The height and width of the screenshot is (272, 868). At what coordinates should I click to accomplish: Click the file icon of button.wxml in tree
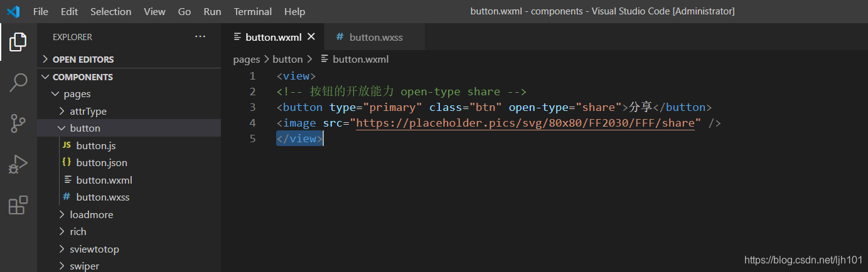click(67, 180)
